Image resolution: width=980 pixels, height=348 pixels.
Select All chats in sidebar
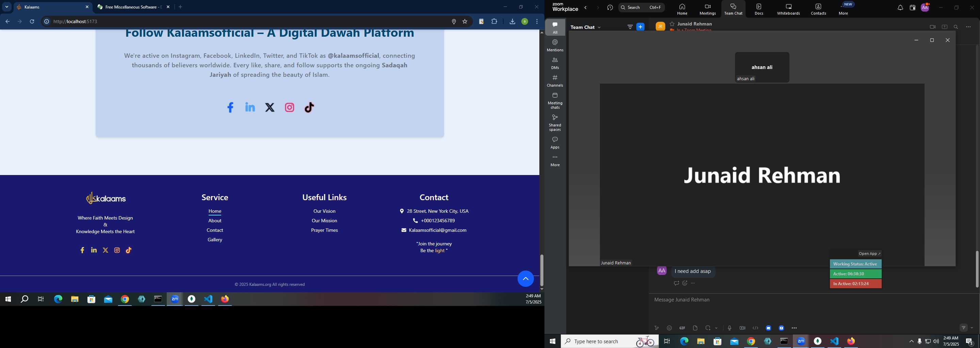click(x=555, y=28)
